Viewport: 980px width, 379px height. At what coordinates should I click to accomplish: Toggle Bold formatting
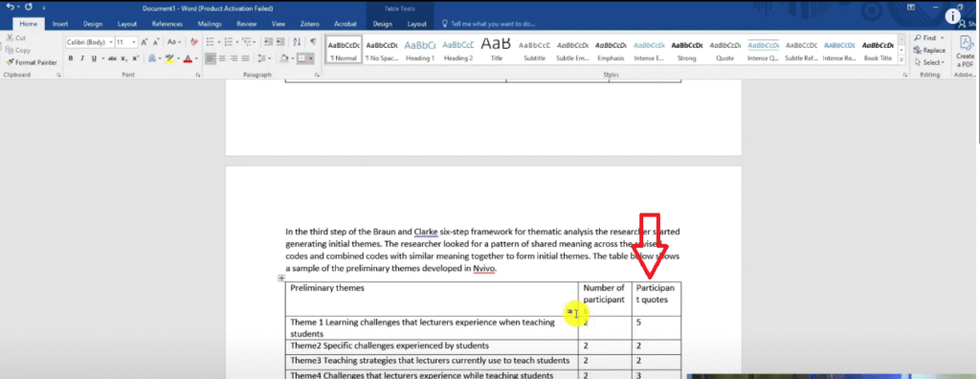(71, 58)
